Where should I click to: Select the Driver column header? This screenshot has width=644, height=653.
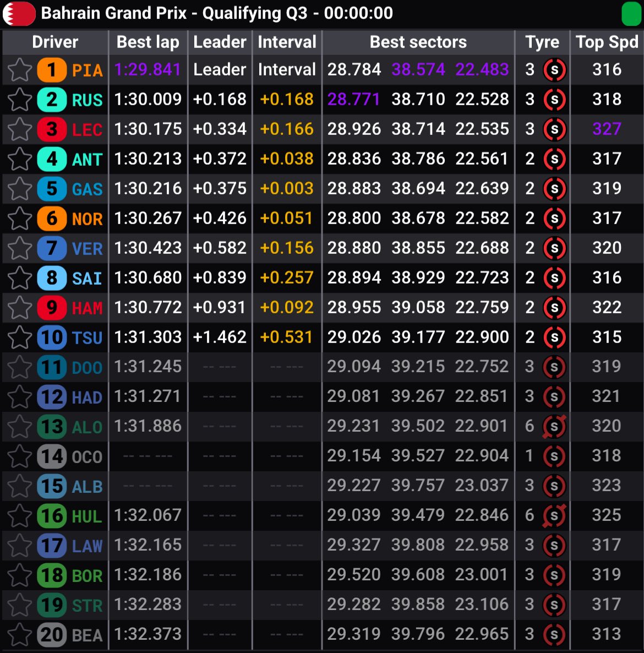coord(55,42)
